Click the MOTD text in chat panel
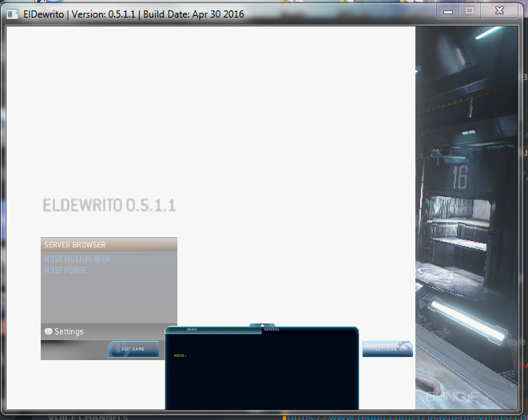This screenshot has height=420, width=528. tap(180, 355)
